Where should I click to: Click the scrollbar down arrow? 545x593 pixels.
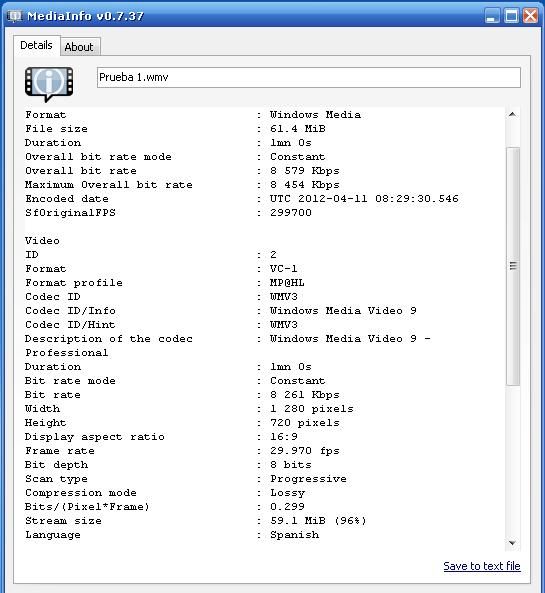tap(512, 543)
